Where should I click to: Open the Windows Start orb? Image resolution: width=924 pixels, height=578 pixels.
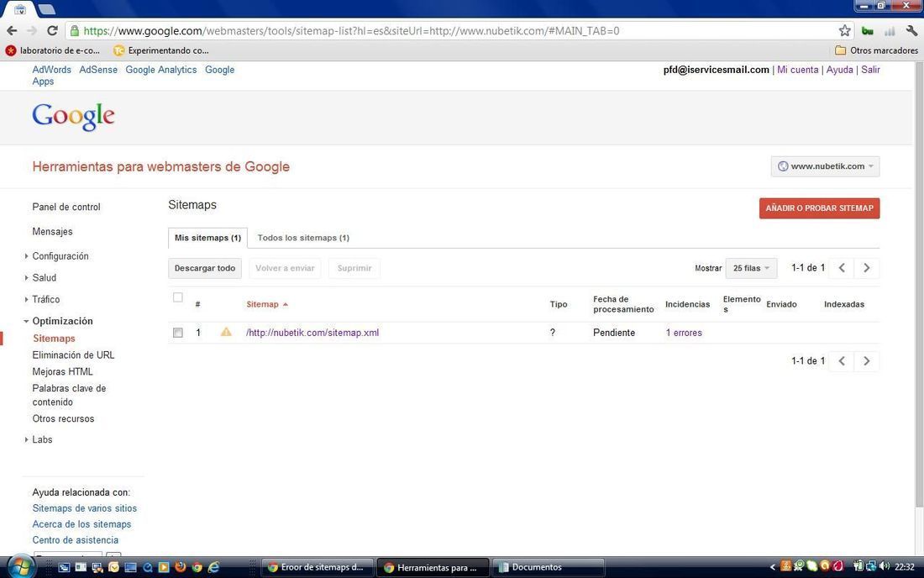[x=20, y=567]
